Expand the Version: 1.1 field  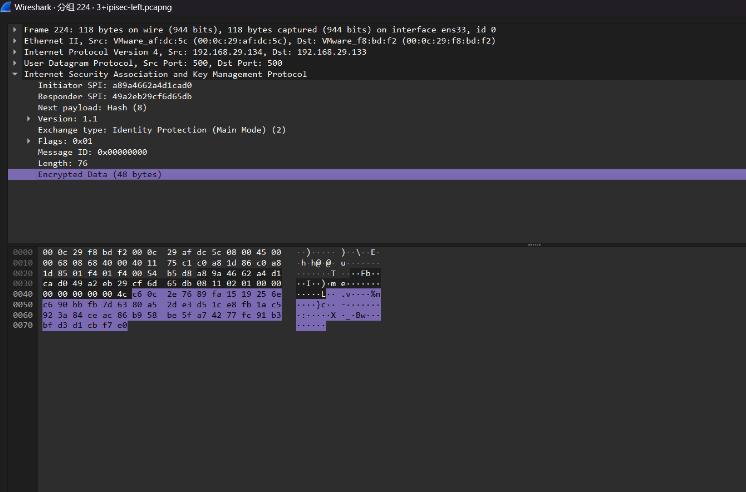(x=29, y=119)
